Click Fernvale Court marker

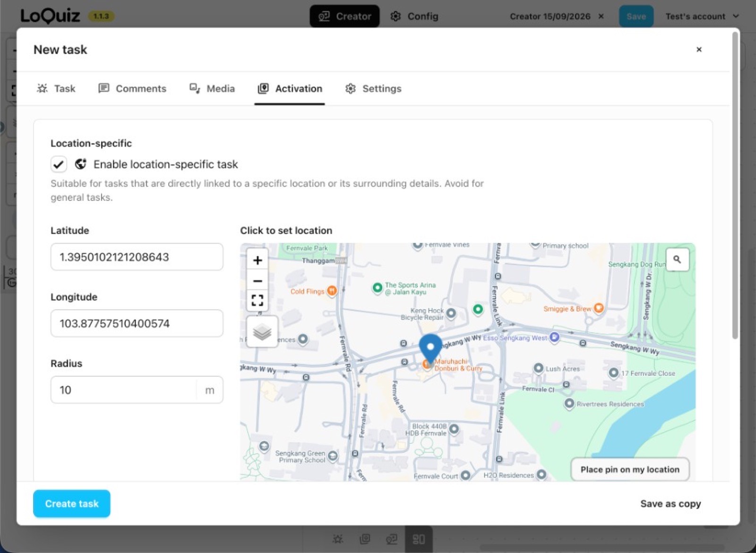pyautogui.click(x=465, y=475)
